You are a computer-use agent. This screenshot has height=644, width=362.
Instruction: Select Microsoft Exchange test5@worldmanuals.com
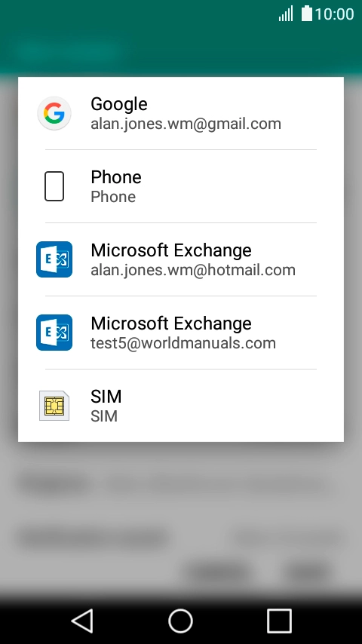coord(181,333)
